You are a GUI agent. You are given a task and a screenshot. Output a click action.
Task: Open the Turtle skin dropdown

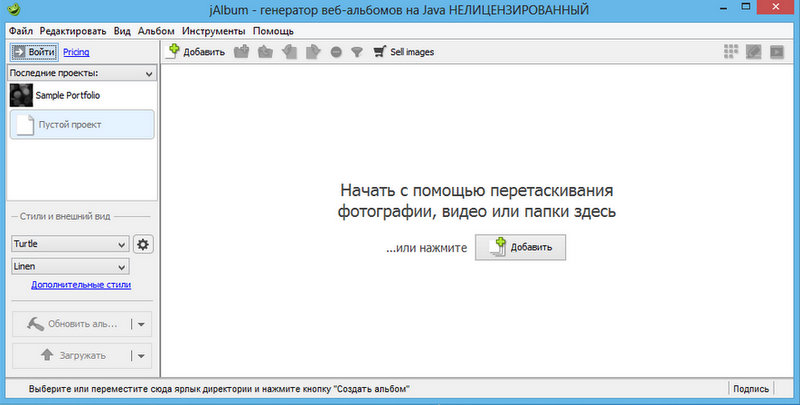pyautogui.click(x=70, y=244)
